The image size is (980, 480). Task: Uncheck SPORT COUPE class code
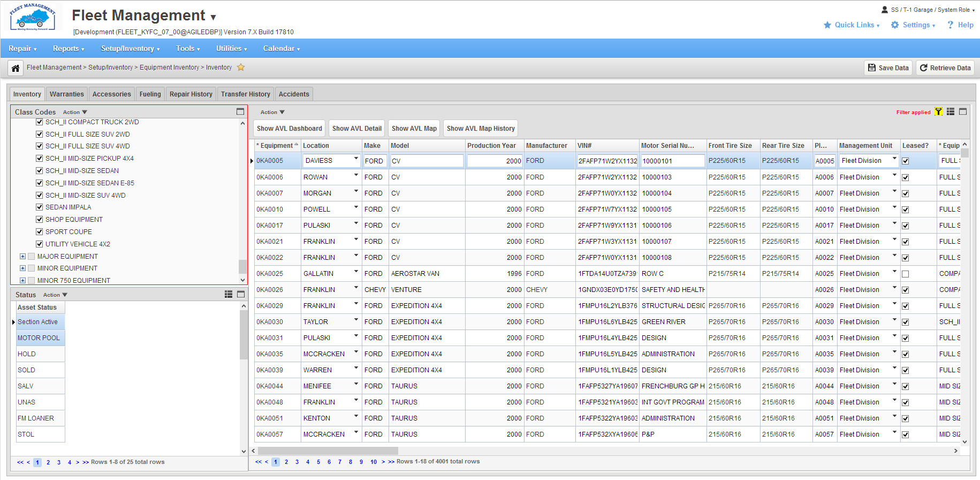39,232
